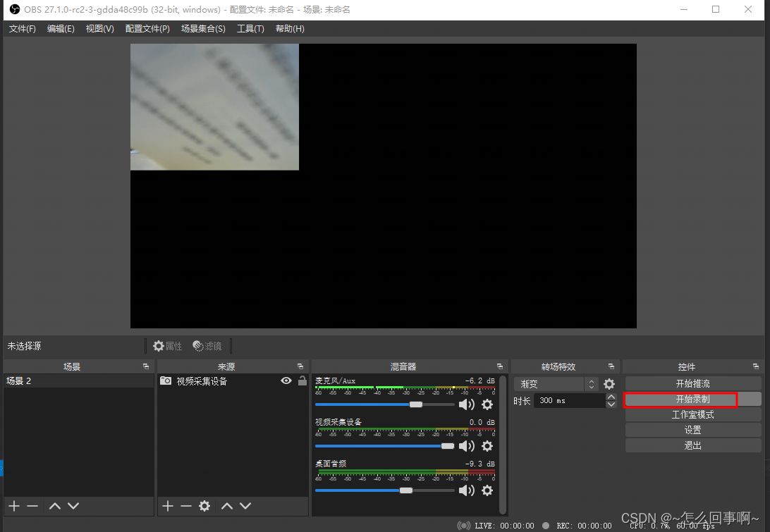The image size is (770, 532).
Task: Increase 时长 duration with up arrow
Action: tap(611, 397)
